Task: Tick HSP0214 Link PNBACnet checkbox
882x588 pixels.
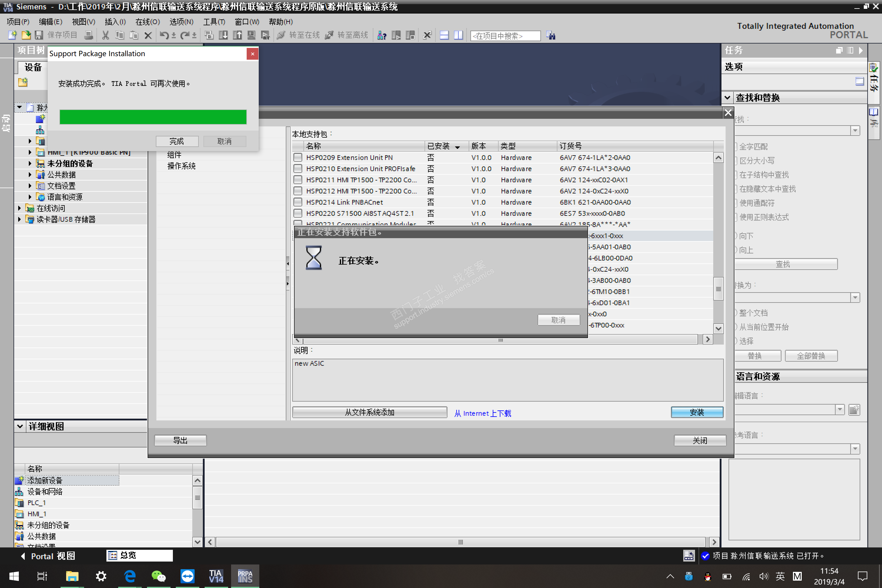Action: pyautogui.click(x=298, y=202)
